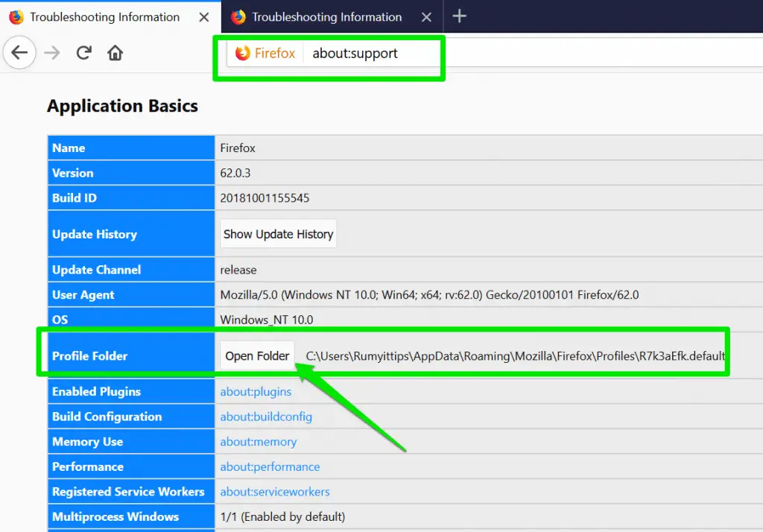Click the Name value Firefox
763x532 pixels.
coord(238,148)
